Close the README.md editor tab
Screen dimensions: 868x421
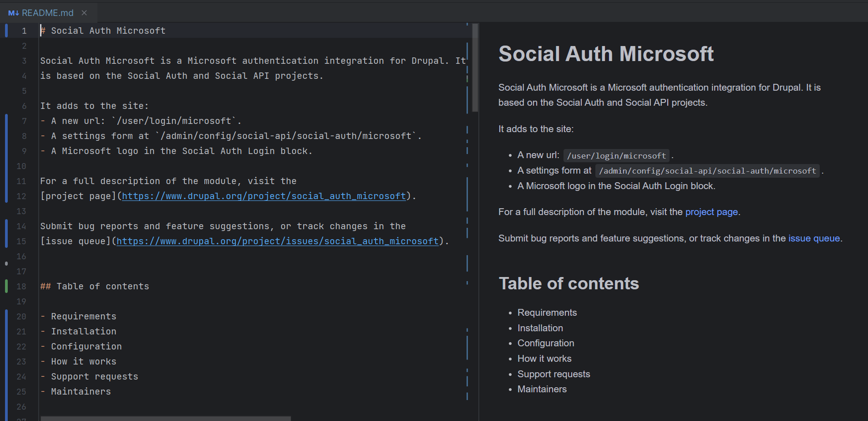click(x=84, y=13)
